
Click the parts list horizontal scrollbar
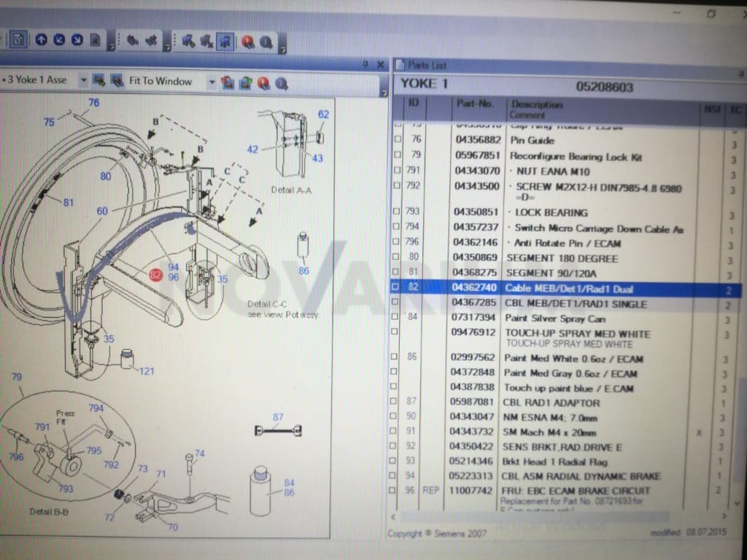(533, 517)
